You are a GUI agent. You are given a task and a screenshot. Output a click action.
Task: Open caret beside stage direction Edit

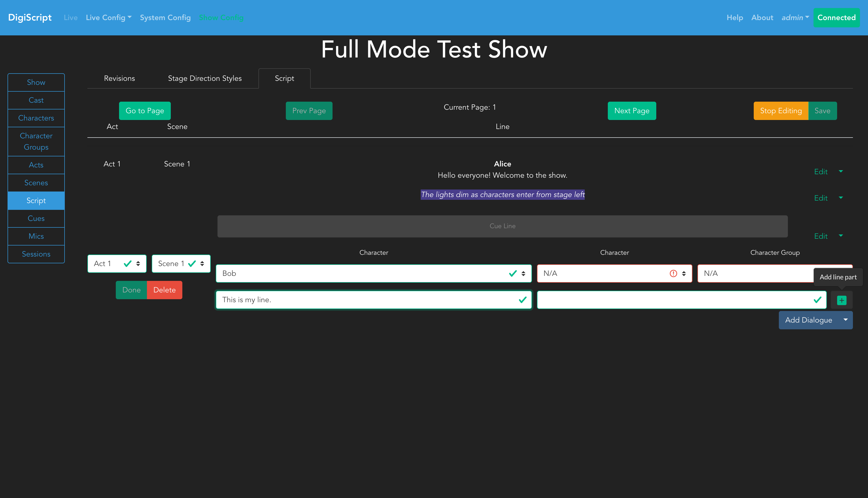click(x=841, y=197)
